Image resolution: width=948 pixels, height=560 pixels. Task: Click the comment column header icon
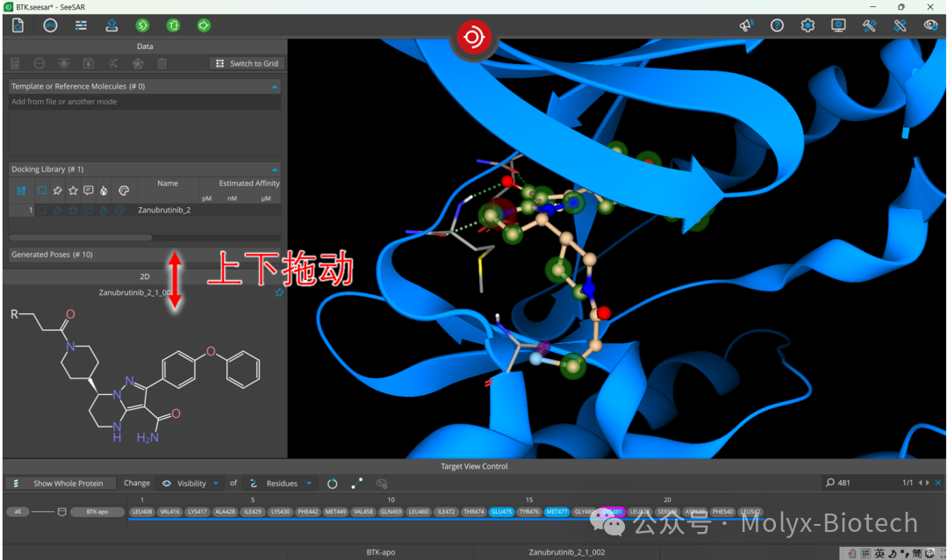(89, 190)
